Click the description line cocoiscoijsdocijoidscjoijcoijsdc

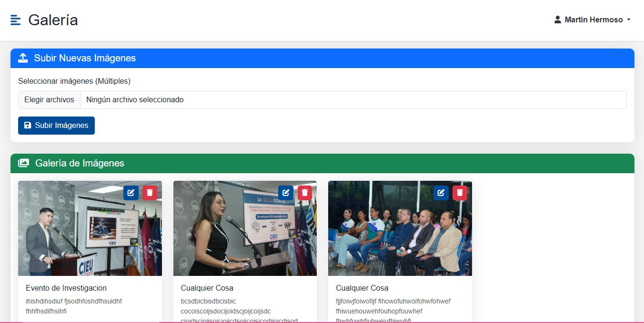(x=226, y=311)
